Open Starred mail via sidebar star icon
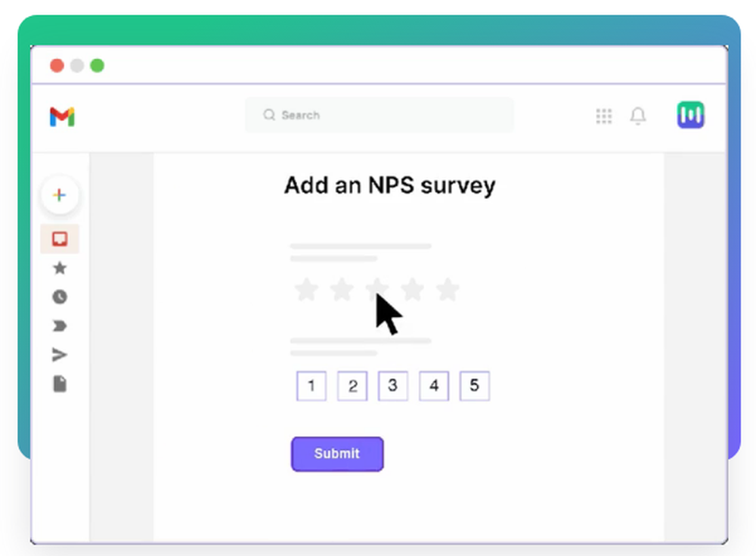The image size is (756, 556). coord(60,268)
